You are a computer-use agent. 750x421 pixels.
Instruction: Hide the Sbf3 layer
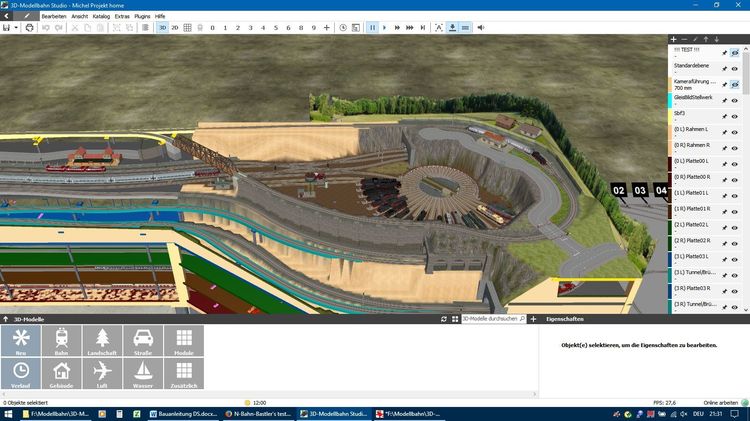click(x=735, y=116)
